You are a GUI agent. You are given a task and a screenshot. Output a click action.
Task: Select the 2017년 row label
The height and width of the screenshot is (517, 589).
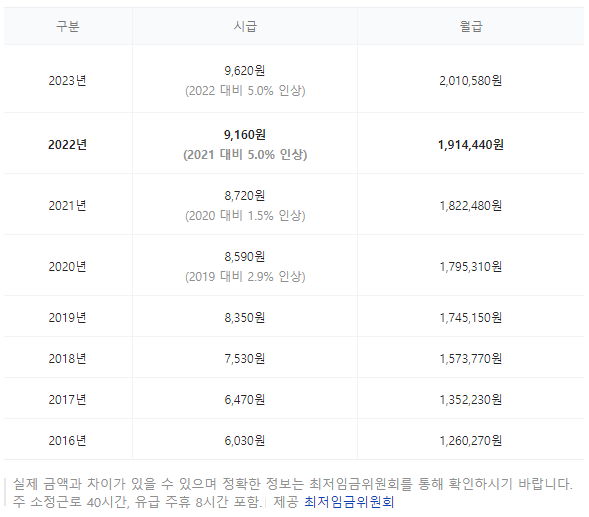pos(68,400)
